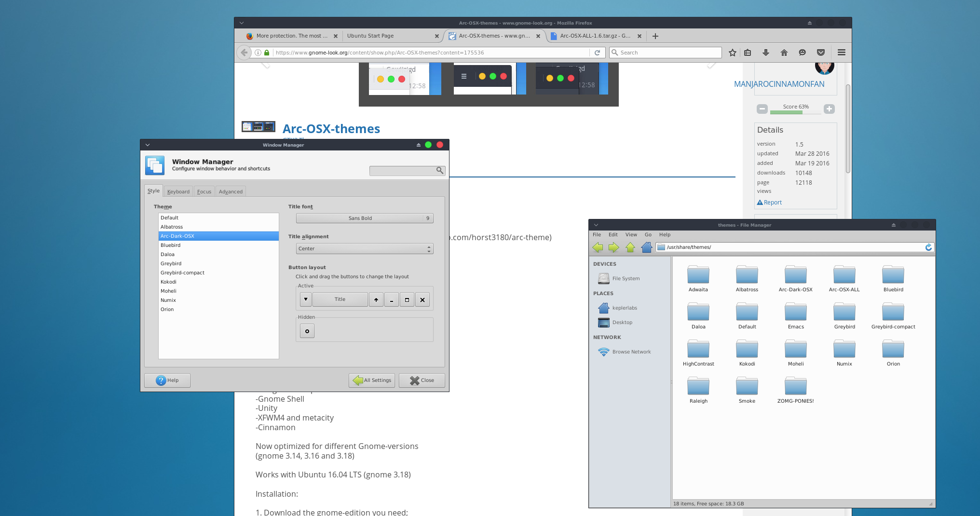Open the Report link in Details

(x=770, y=203)
